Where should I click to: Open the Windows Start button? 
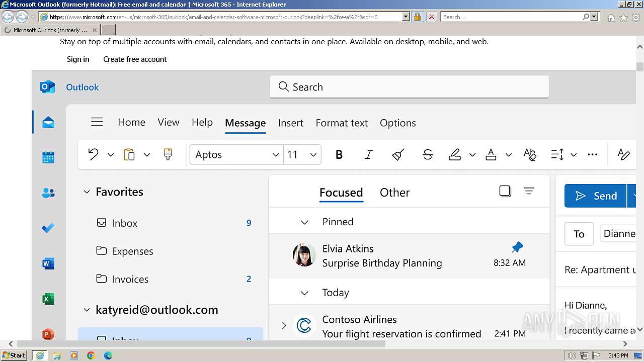coord(15,355)
